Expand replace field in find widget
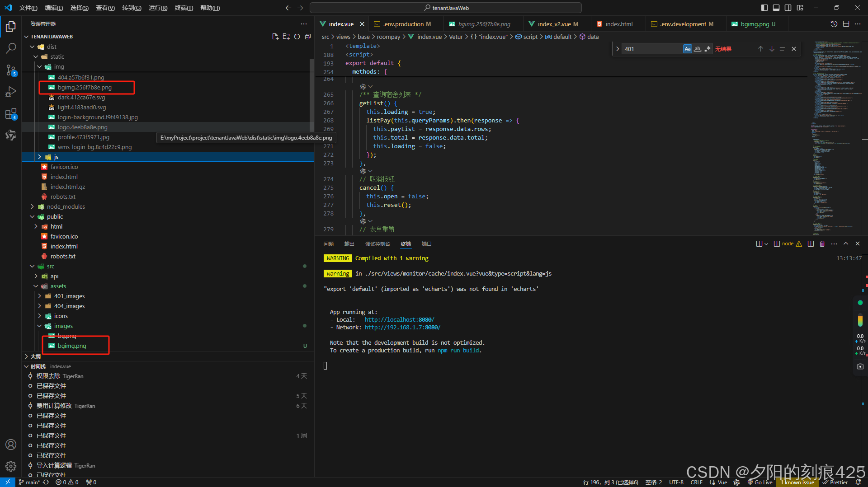The image size is (868, 487). 618,49
